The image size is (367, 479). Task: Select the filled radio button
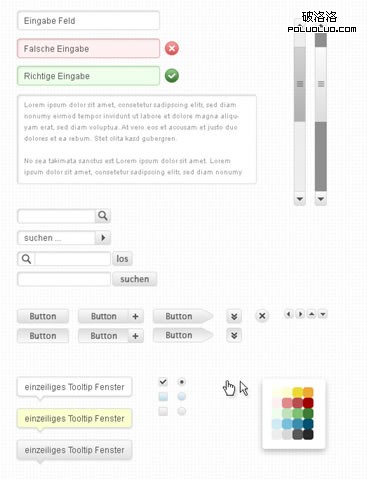(x=181, y=381)
